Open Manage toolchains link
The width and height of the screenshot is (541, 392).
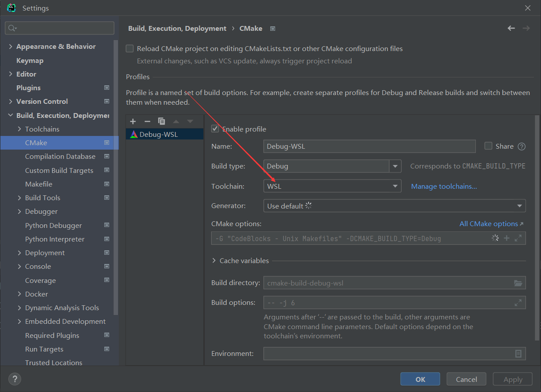coord(444,186)
